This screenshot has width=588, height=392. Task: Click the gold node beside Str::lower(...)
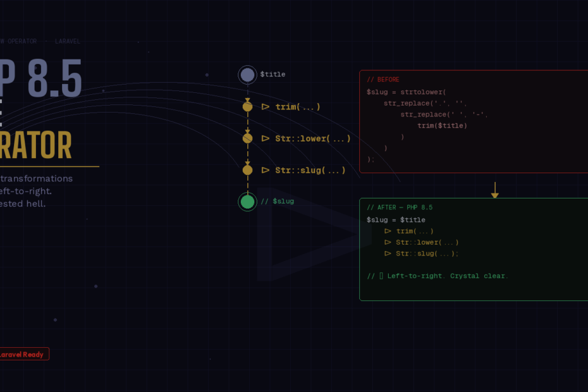click(x=247, y=138)
